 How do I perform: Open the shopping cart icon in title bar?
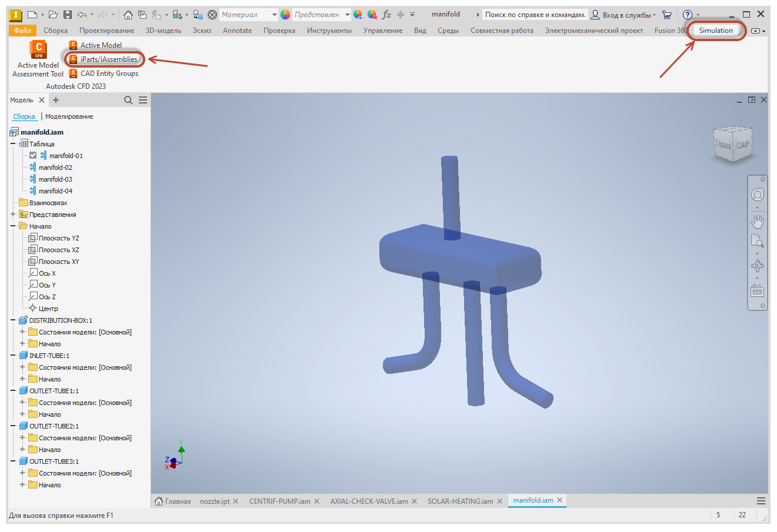point(667,15)
